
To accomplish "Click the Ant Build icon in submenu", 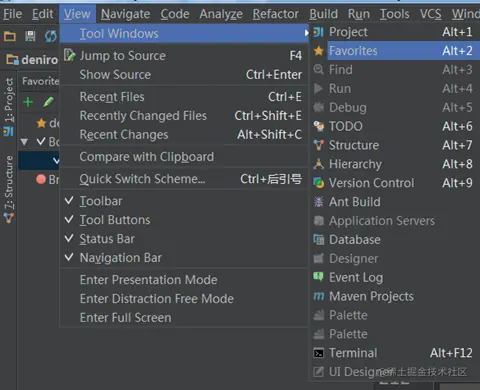I will tap(319, 202).
